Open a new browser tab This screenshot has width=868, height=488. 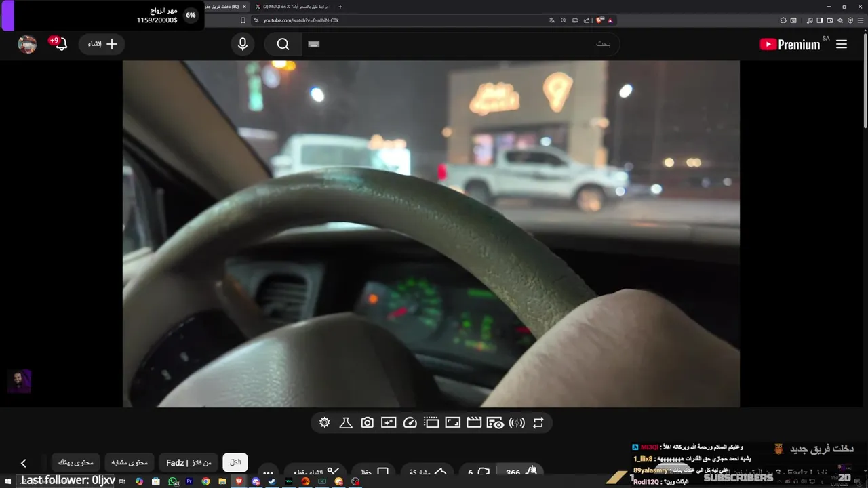point(340,7)
